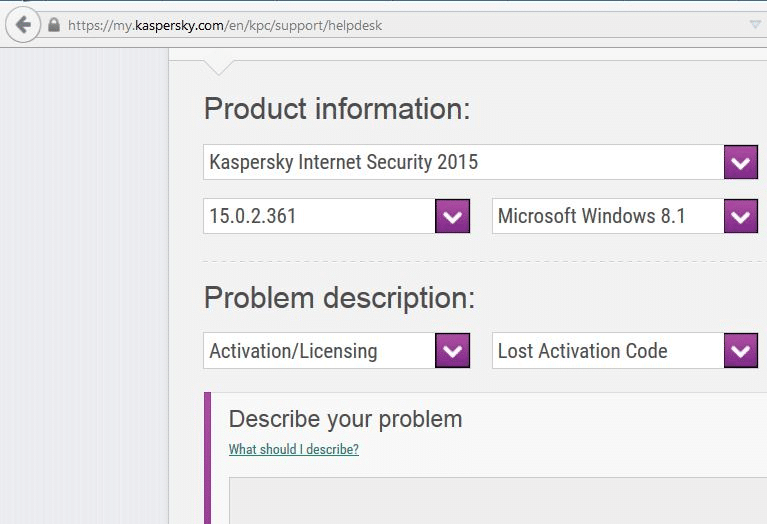This screenshot has height=524, width=767.
Task: Open the address bar history dropdown arrow
Action: [756, 24]
